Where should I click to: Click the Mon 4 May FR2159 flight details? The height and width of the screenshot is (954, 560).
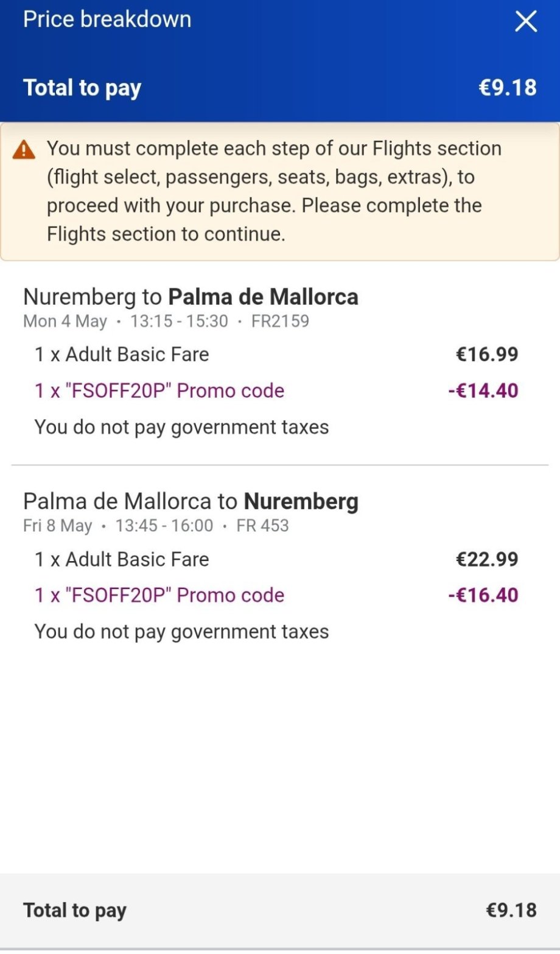166,321
